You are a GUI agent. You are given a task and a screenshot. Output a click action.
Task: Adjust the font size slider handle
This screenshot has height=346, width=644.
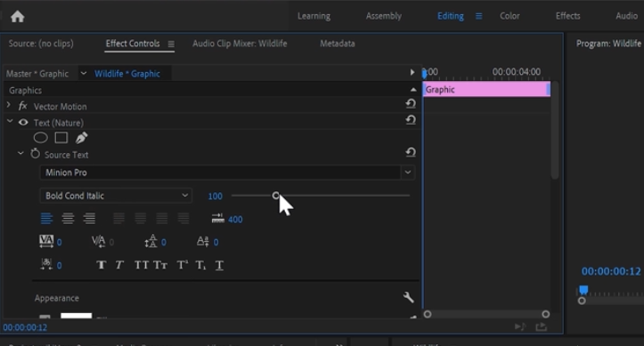[275, 195]
